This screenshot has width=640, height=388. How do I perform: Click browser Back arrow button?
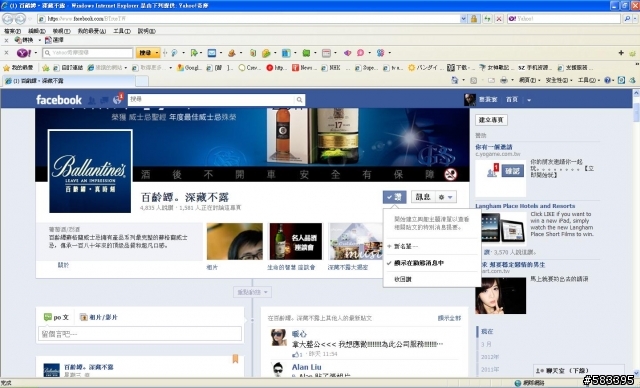[x=8, y=19]
